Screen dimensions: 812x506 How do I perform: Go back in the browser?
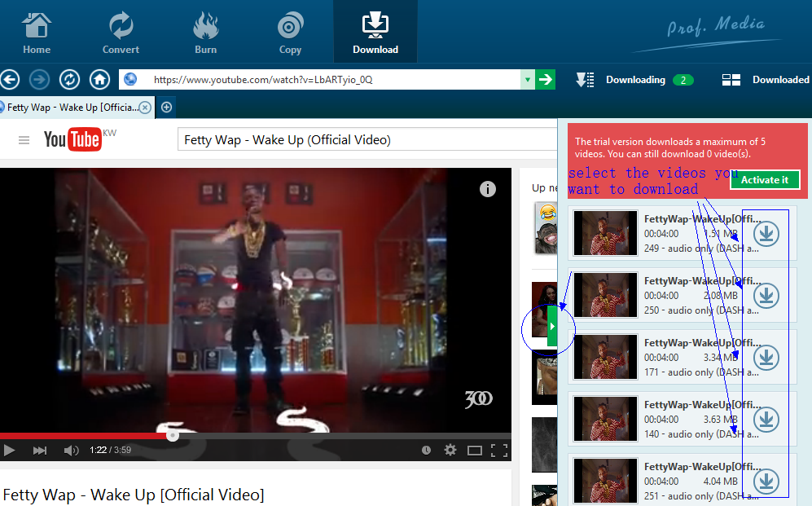click(x=10, y=80)
